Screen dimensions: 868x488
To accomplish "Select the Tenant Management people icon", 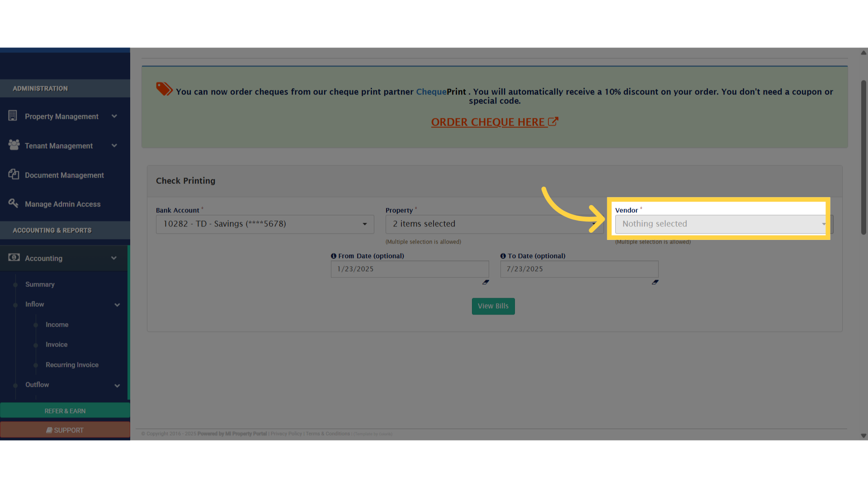I will 14,145.
